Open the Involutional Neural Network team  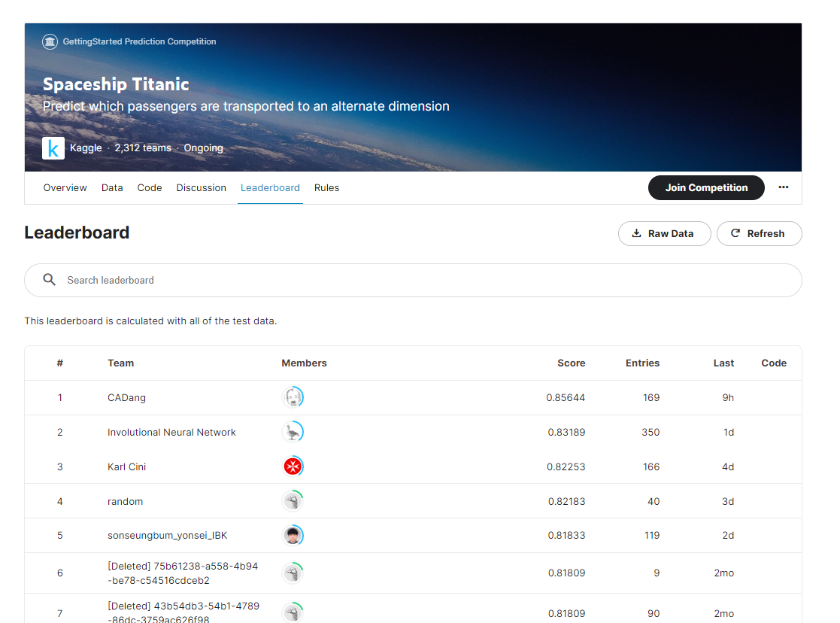point(171,432)
